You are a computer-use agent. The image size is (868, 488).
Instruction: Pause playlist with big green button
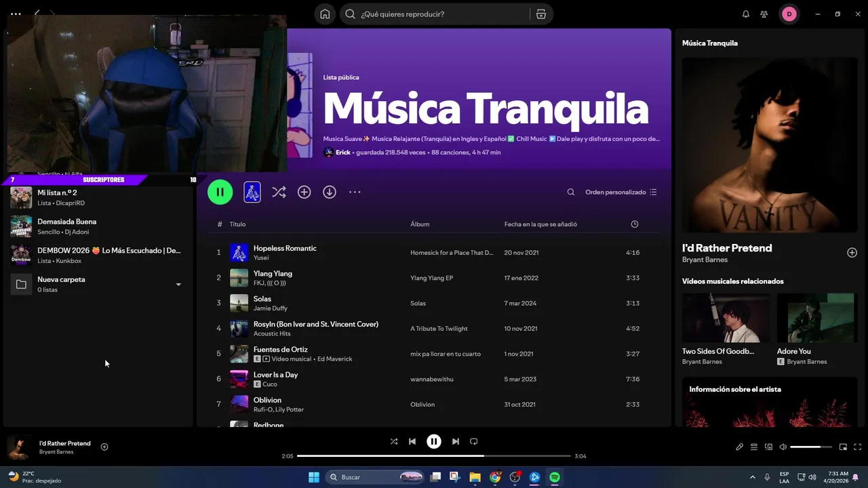(220, 192)
